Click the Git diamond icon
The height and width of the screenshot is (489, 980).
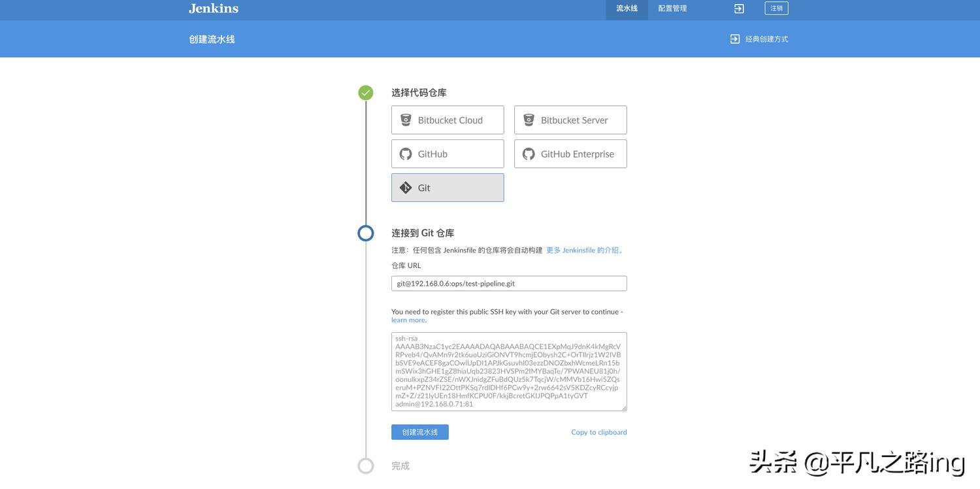click(x=405, y=188)
